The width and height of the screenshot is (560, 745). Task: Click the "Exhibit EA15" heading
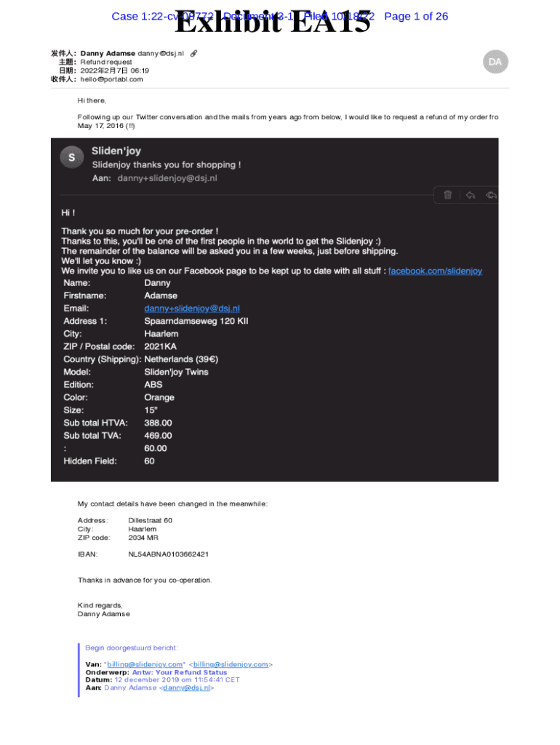tap(273, 24)
